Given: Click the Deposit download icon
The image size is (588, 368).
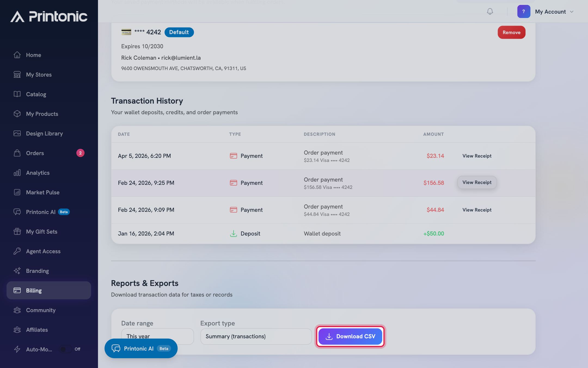Looking at the screenshot, I should coord(233,233).
